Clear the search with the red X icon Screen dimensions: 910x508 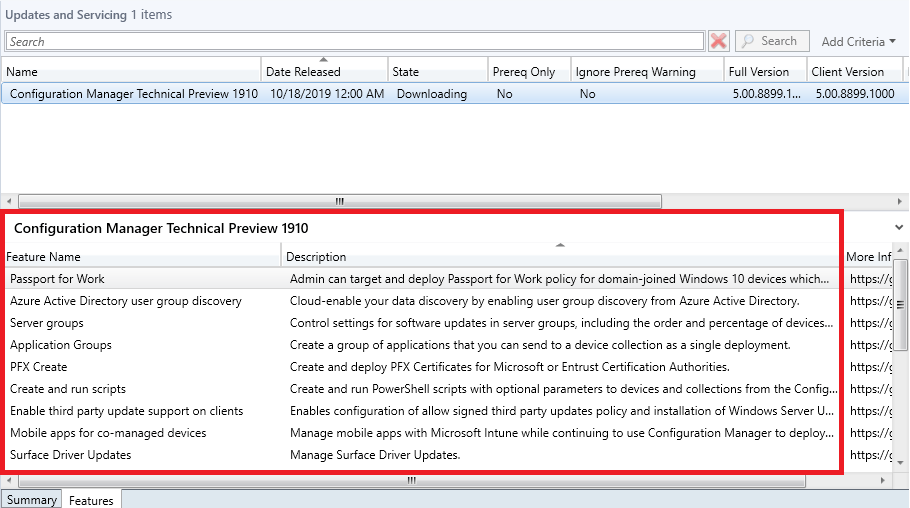[x=718, y=41]
